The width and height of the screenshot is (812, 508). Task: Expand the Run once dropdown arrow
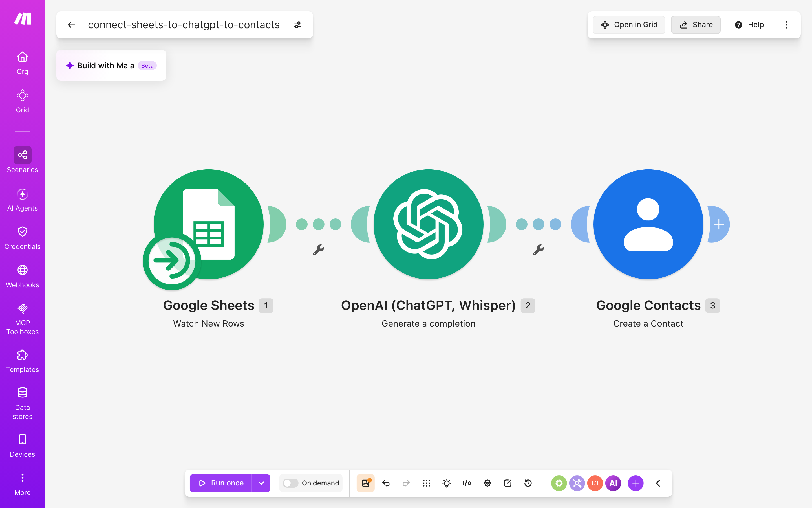[x=261, y=483]
